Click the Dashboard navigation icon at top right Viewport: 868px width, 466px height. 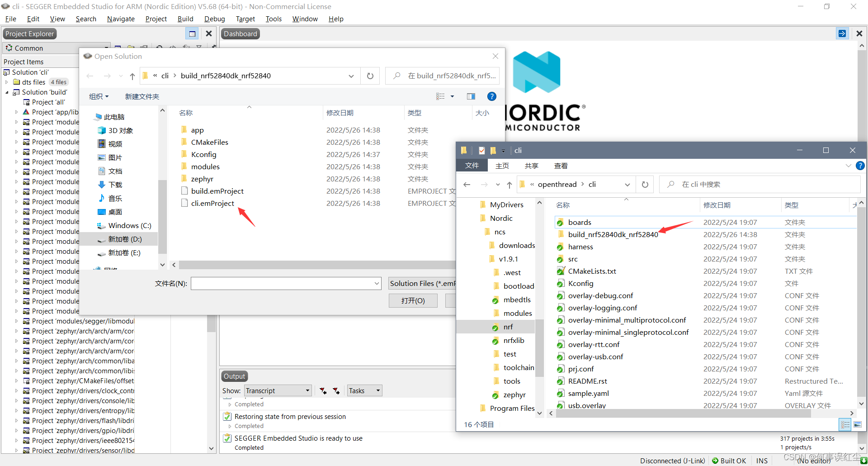[x=842, y=33]
